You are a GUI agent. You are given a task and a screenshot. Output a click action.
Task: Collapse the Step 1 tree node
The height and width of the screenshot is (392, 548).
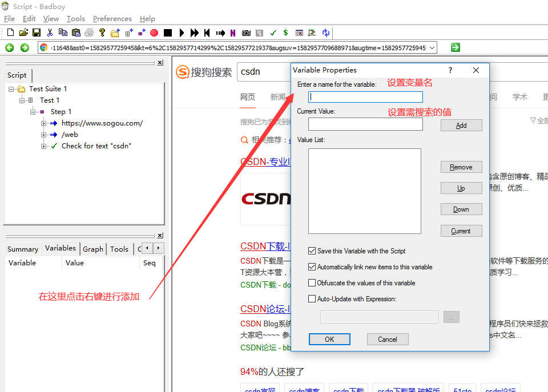pyautogui.click(x=33, y=112)
